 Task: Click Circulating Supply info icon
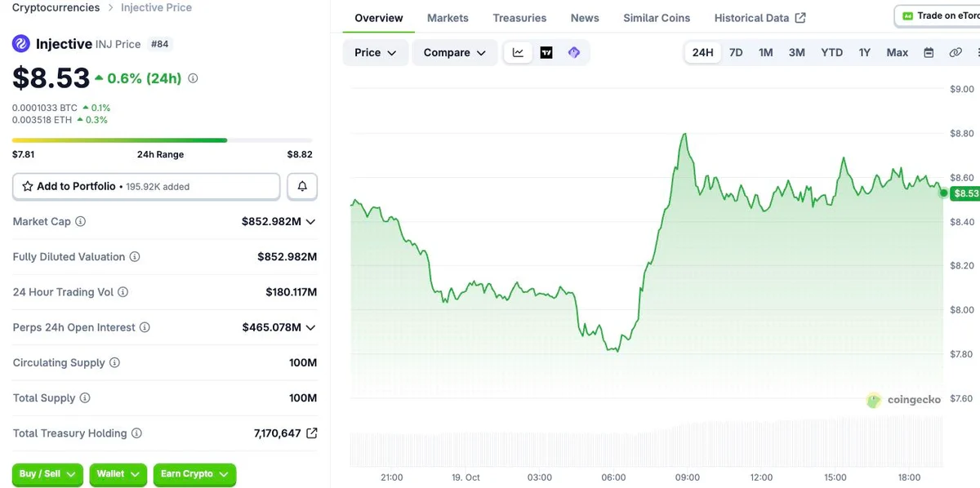click(114, 363)
